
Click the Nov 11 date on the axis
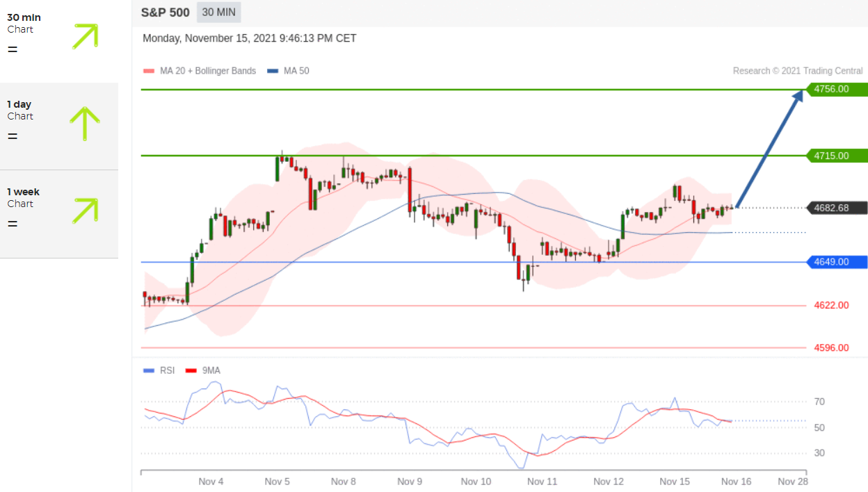point(542,481)
